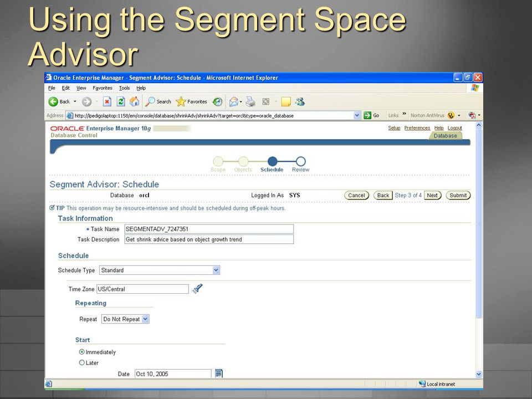
Task: Go back using the browser Back arrow
Action: tap(53, 101)
